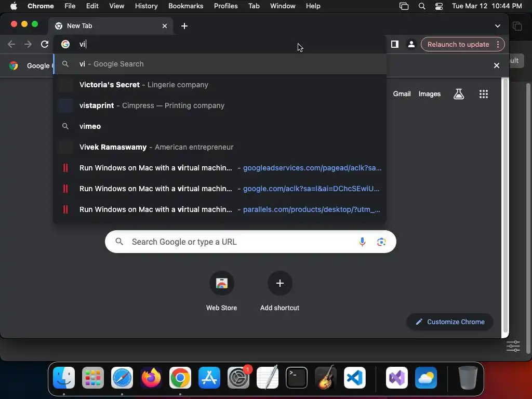Open the Bookmarks menu

[x=185, y=6]
